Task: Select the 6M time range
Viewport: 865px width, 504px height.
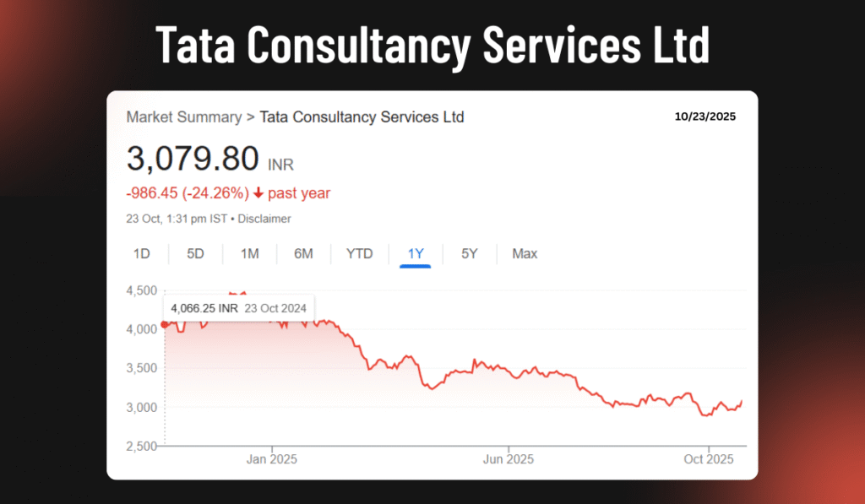Action: [303, 253]
